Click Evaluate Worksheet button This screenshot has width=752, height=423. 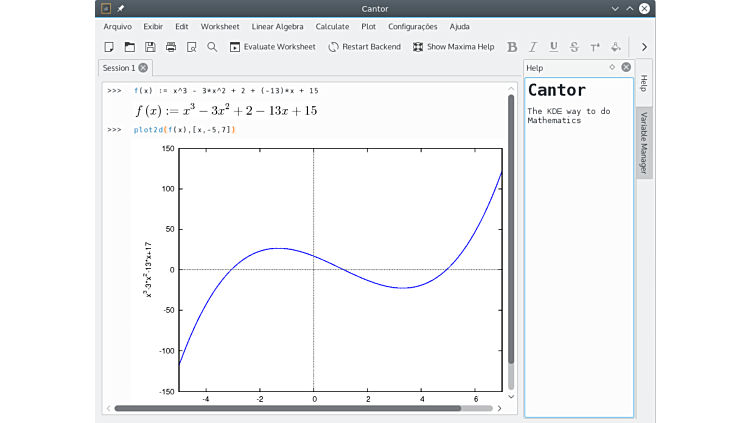(x=272, y=47)
